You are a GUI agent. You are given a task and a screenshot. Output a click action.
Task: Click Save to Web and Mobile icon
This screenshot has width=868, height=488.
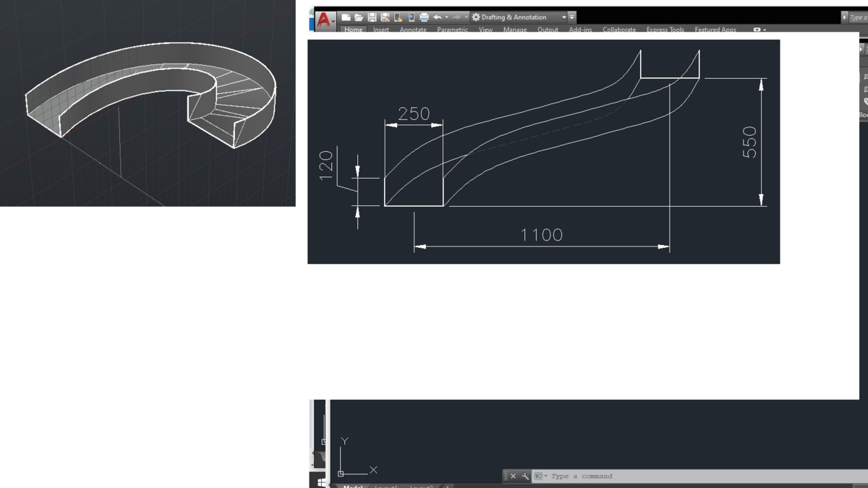pyautogui.click(x=411, y=17)
